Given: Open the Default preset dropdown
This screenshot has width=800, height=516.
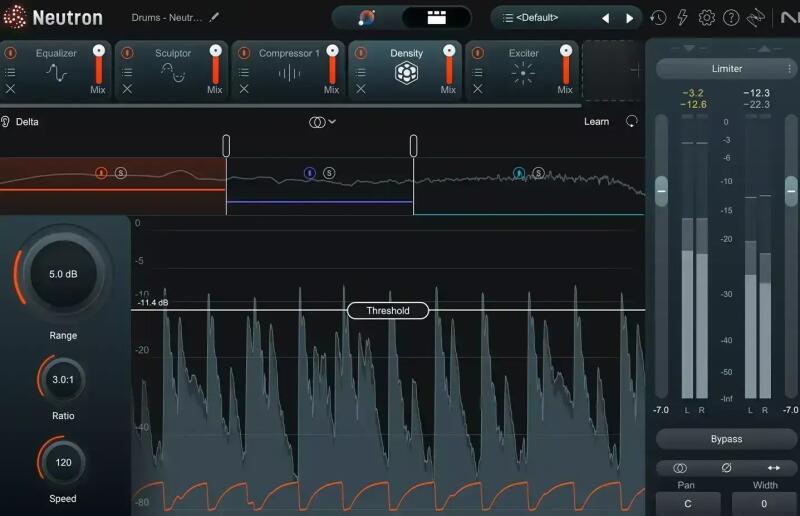Looking at the screenshot, I should pyautogui.click(x=545, y=18).
